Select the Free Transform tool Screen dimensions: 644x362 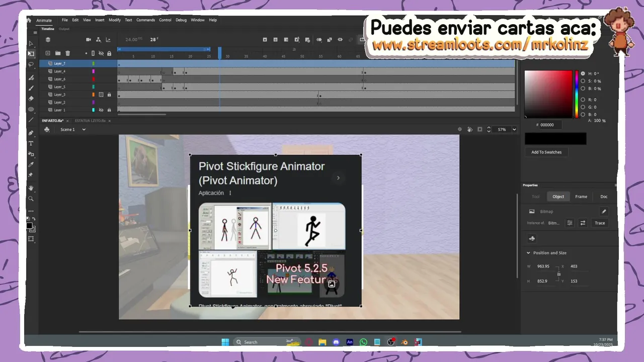click(31, 54)
